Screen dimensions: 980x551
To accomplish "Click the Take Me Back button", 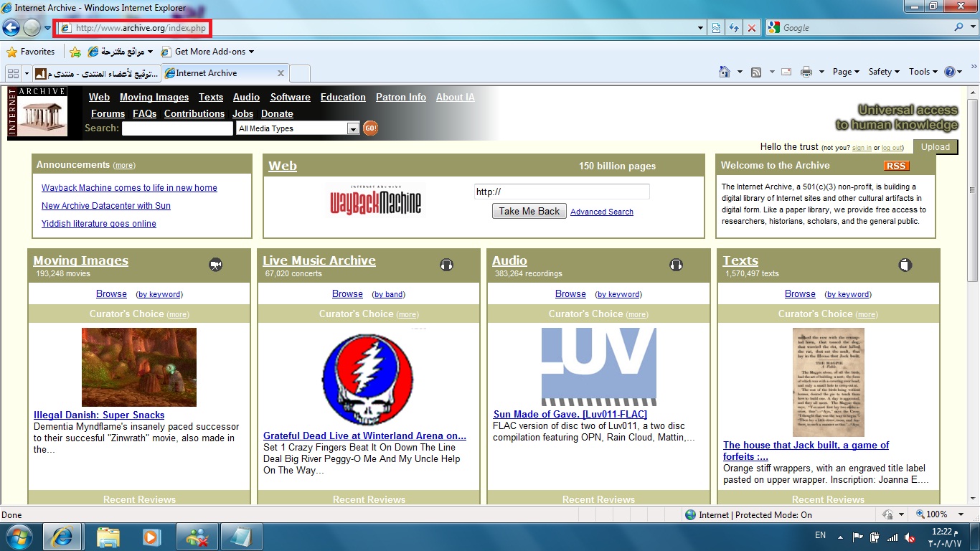I will 529,211.
